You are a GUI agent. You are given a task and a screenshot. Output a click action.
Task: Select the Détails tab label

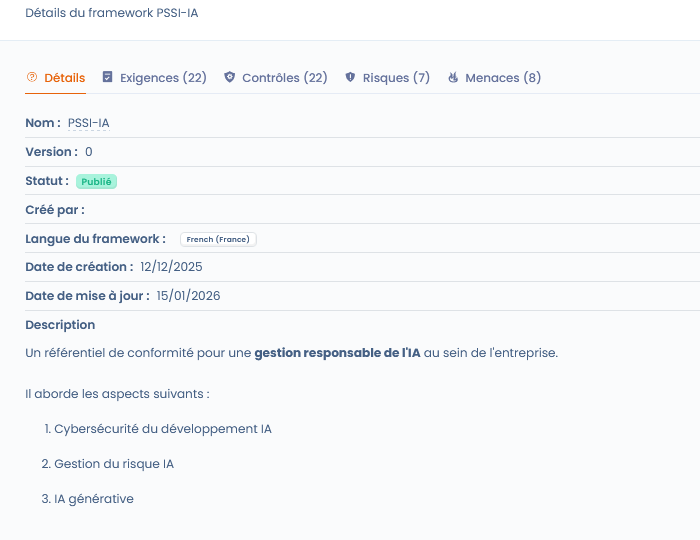pos(65,78)
